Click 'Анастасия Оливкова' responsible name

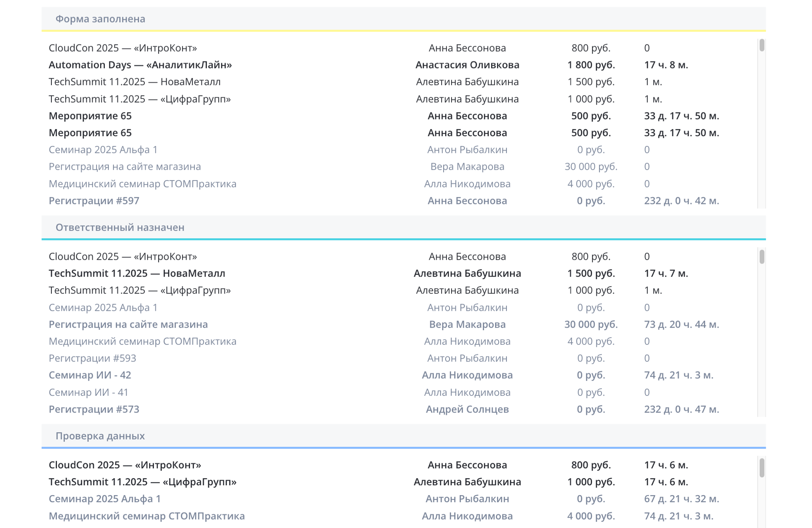467,65
